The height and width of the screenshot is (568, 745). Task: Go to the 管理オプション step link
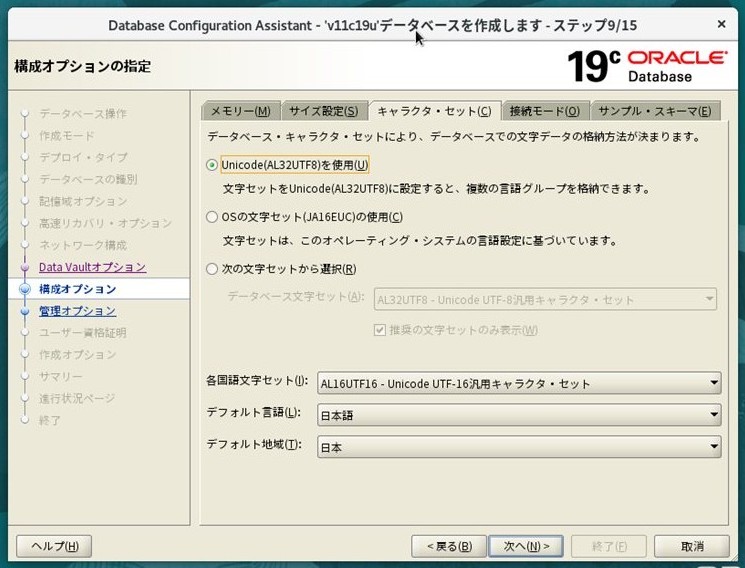[77, 311]
